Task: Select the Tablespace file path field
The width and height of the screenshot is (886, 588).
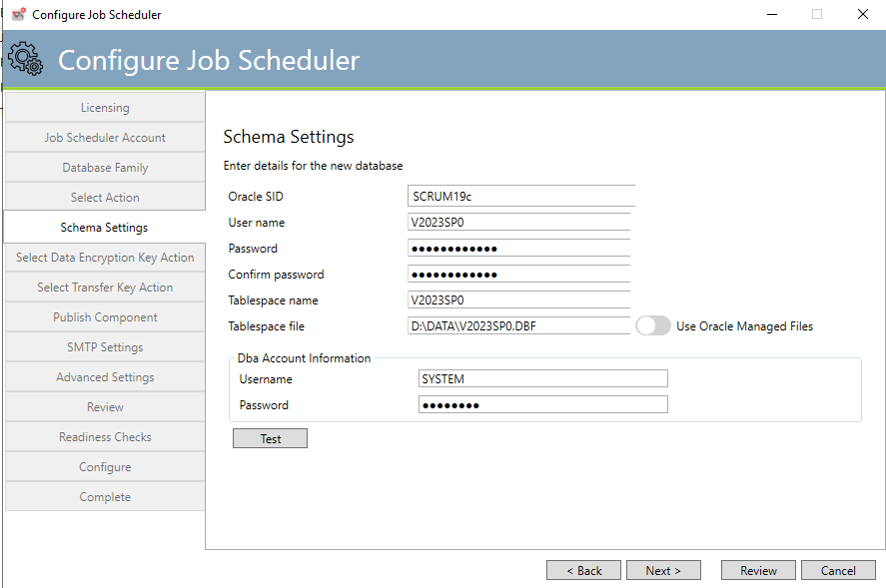Action: coord(519,325)
